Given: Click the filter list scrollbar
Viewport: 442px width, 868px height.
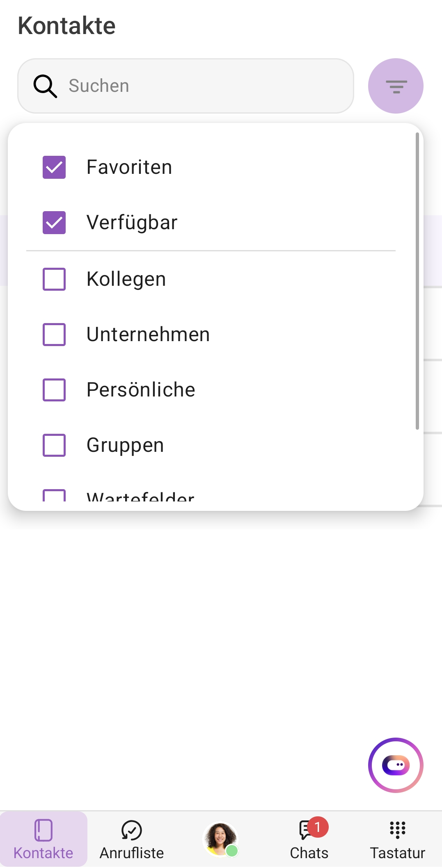Looking at the screenshot, I should pyautogui.click(x=417, y=281).
